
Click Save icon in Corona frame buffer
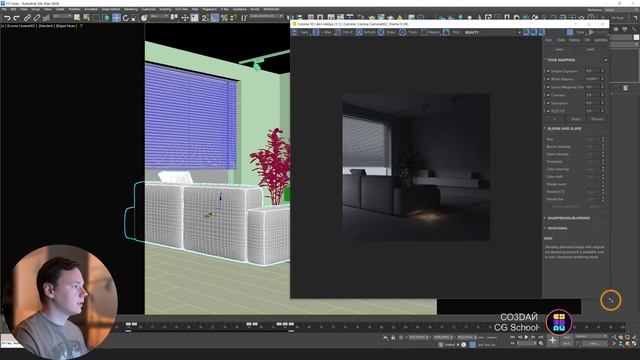(294, 32)
